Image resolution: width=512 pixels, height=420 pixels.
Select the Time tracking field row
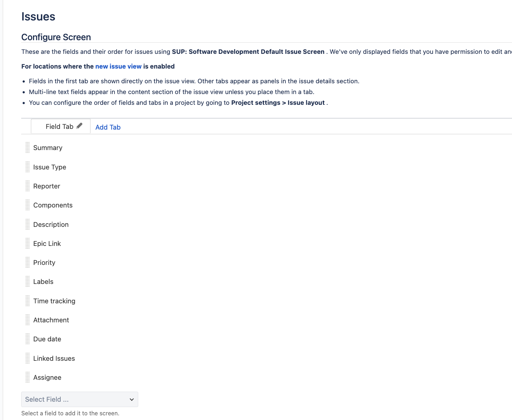[x=266, y=301]
